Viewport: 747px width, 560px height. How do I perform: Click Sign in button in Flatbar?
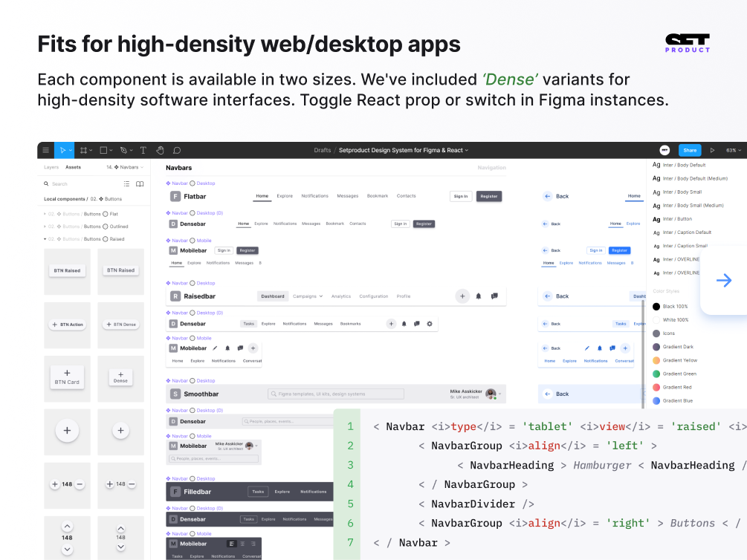coord(461,196)
